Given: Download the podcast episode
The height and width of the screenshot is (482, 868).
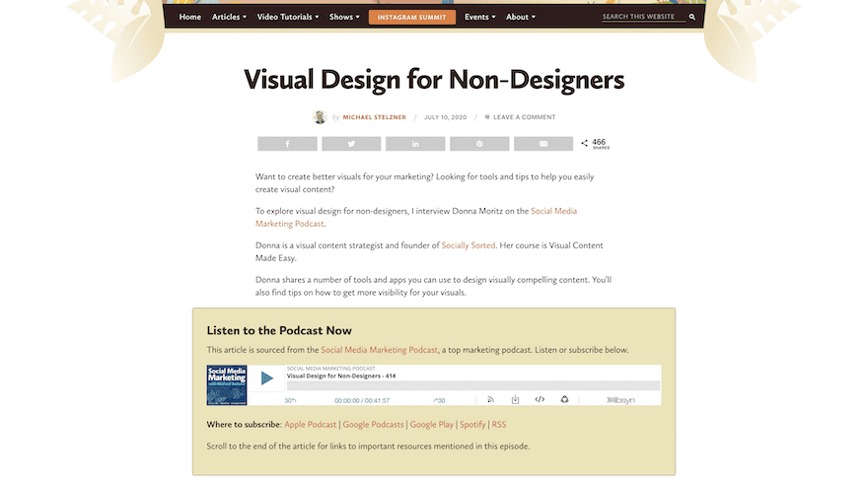Looking at the screenshot, I should click(x=515, y=400).
